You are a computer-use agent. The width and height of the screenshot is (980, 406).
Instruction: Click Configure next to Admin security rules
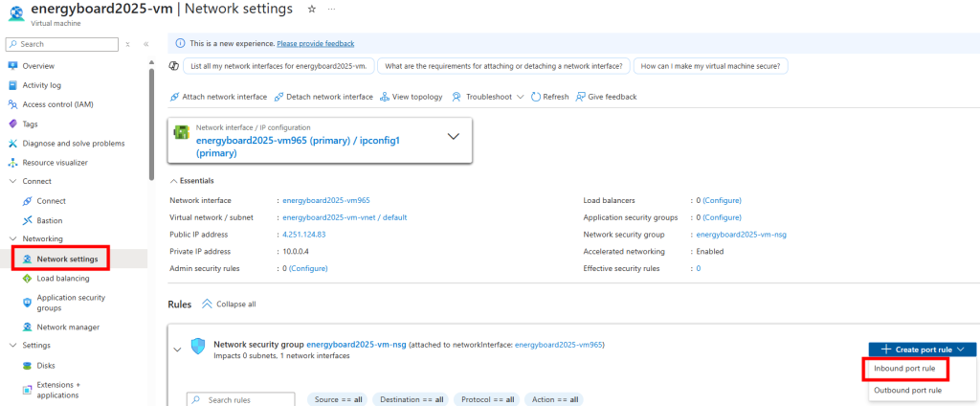click(x=308, y=268)
